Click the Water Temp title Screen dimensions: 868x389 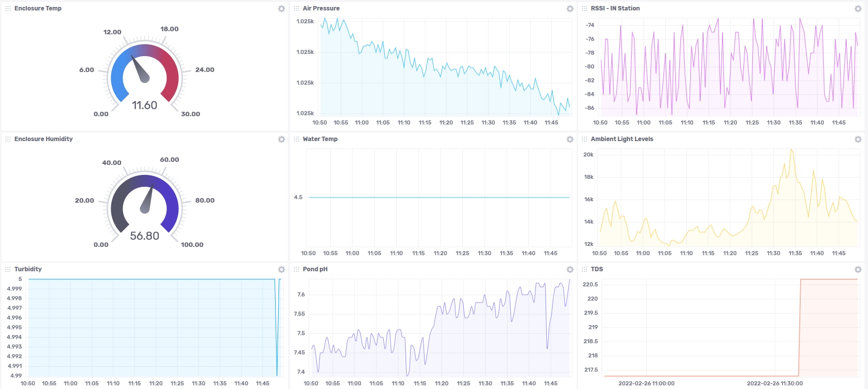click(x=320, y=139)
